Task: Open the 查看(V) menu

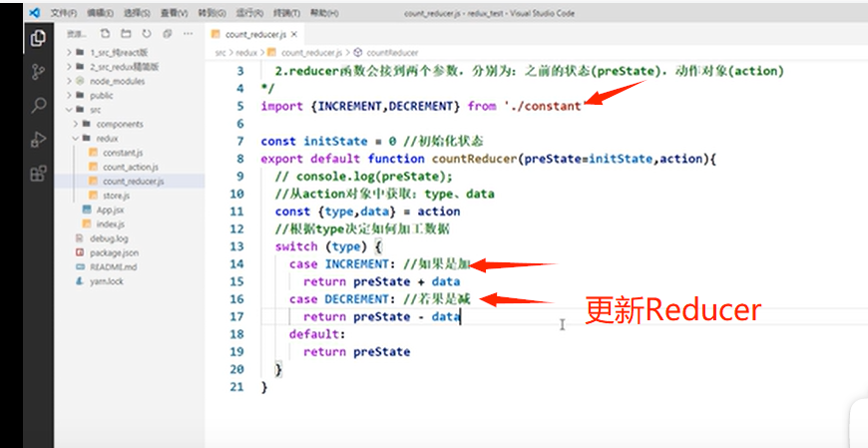Action: pyautogui.click(x=174, y=13)
